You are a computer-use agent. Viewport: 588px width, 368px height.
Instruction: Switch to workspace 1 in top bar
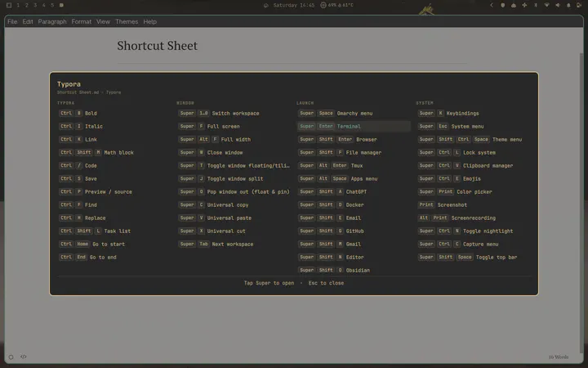pos(18,5)
